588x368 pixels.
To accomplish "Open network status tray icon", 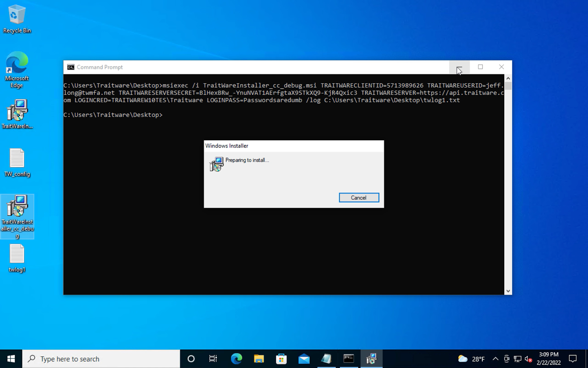I will click(517, 359).
